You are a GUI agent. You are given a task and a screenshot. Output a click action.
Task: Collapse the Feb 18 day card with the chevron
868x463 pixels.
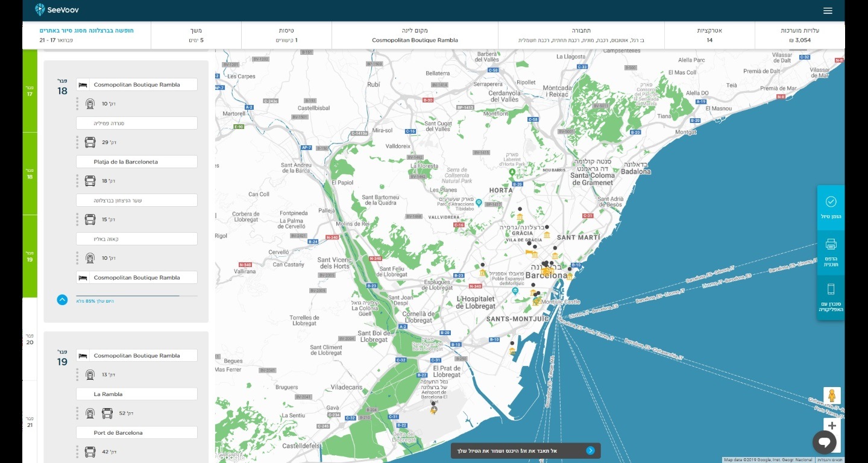(62, 300)
